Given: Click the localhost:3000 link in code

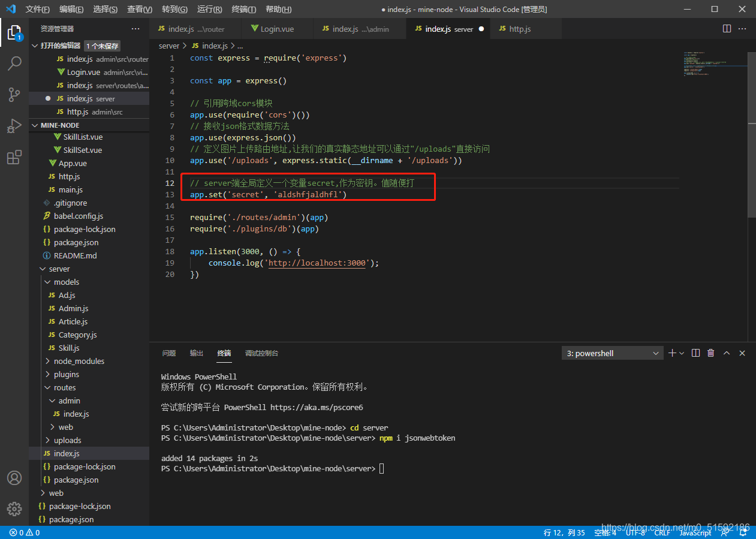Looking at the screenshot, I should point(317,263).
